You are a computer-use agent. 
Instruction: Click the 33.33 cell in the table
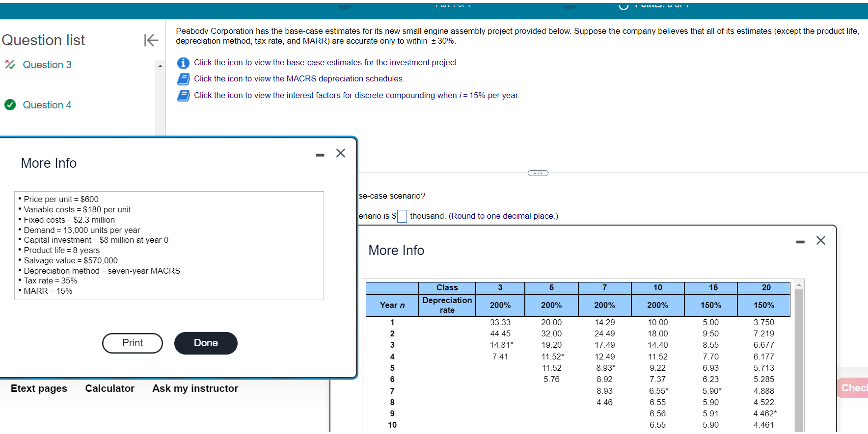tap(500, 323)
